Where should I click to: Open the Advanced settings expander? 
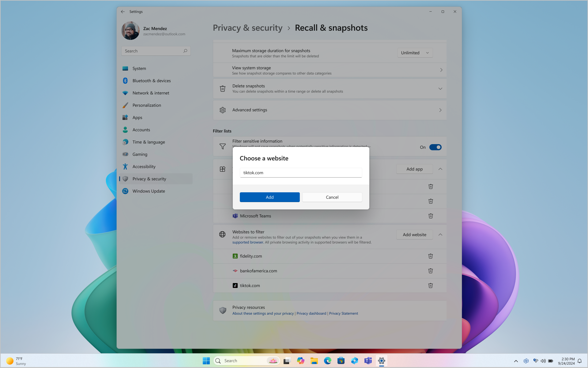[x=440, y=110]
